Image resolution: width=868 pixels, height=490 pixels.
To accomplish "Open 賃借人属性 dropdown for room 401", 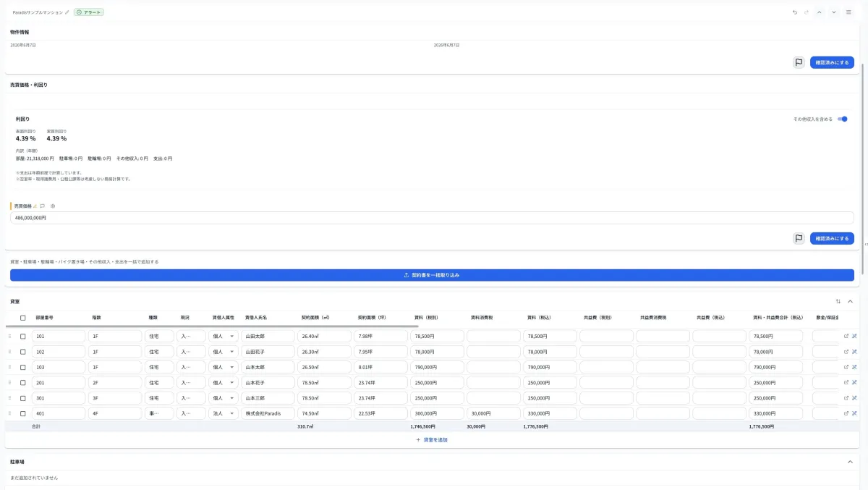I will click(x=224, y=413).
